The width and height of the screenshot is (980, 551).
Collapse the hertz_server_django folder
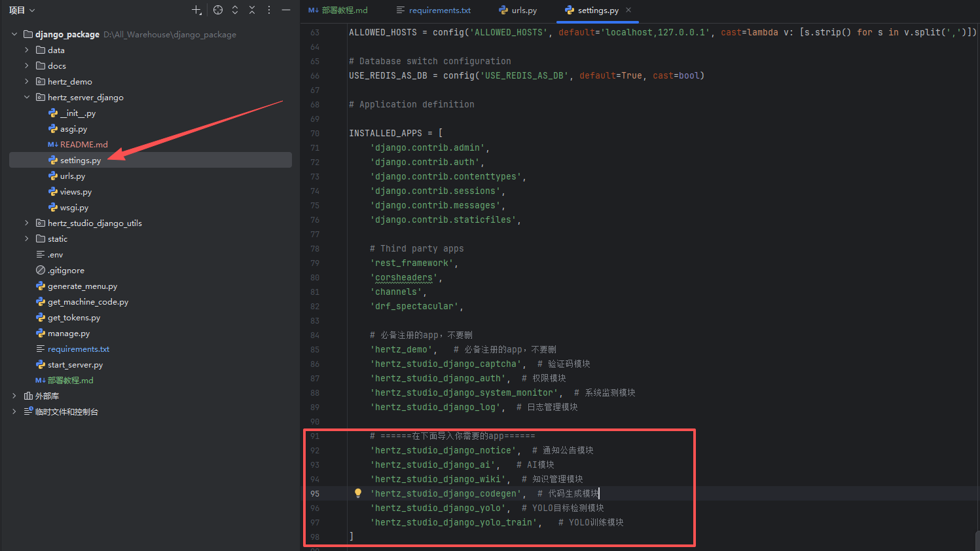pyautogui.click(x=27, y=98)
